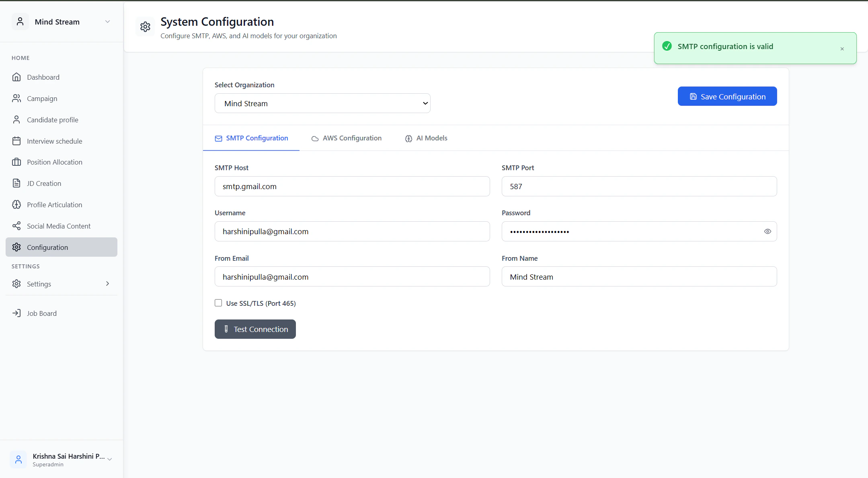Open Interview schedule calendar icon
Image resolution: width=868 pixels, height=478 pixels.
(x=16, y=141)
